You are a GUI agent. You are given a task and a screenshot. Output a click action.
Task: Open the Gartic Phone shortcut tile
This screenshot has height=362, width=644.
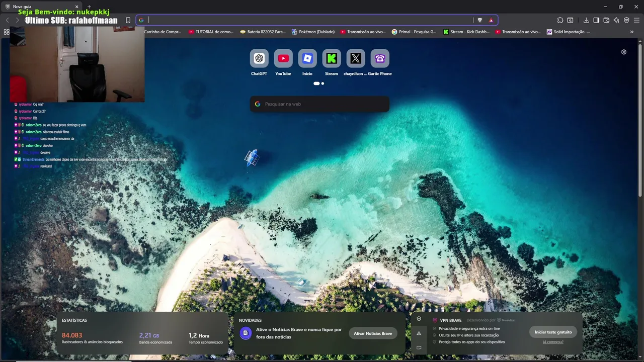click(380, 59)
